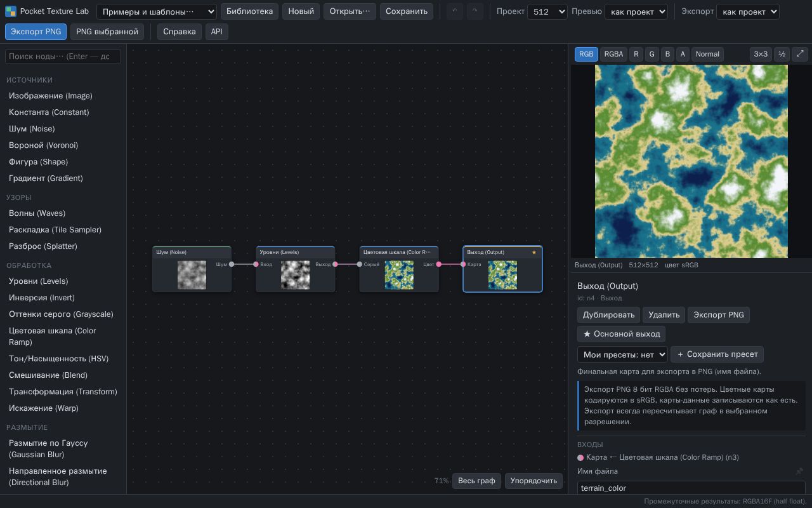Click the star on the Выход (Output) node
Image resolution: width=812 pixels, height=508 pixels.
point(534,252)
